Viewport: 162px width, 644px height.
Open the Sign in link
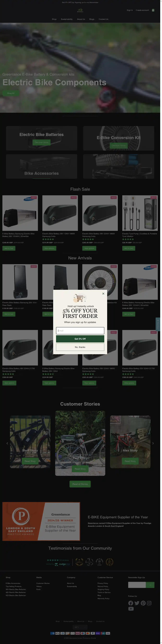pos(130,10)
